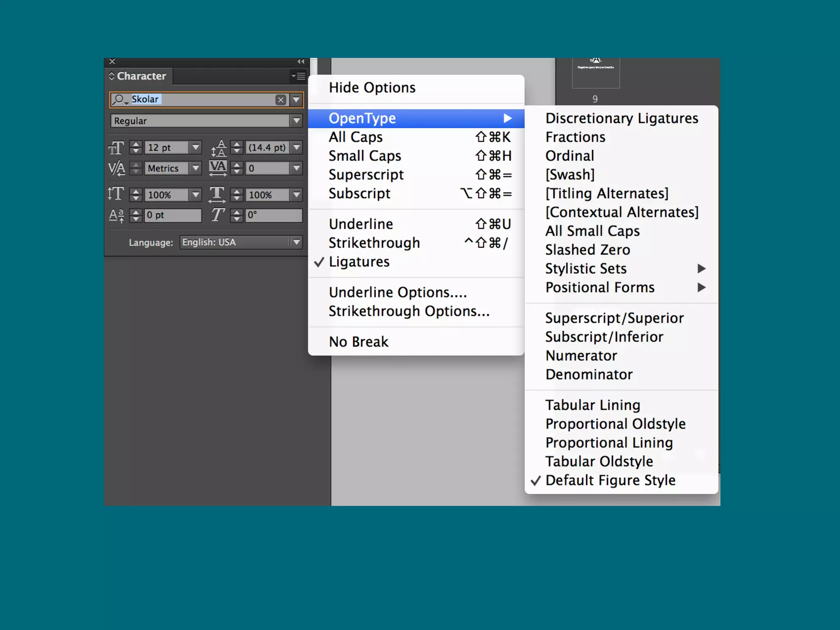Select Small Caps from the menu
The image size is (840, 630).
pos(365,156)
